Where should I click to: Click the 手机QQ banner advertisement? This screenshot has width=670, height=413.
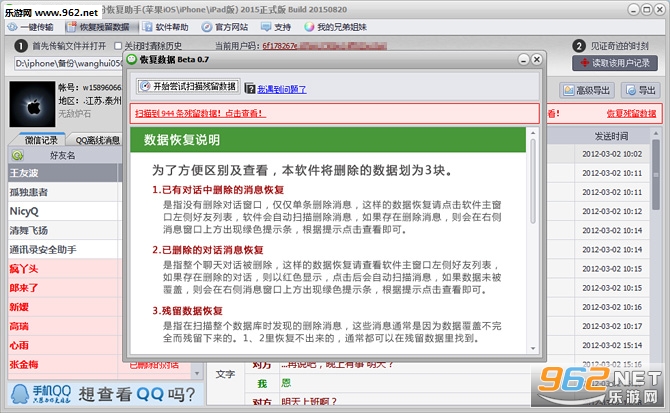point(105,394)
